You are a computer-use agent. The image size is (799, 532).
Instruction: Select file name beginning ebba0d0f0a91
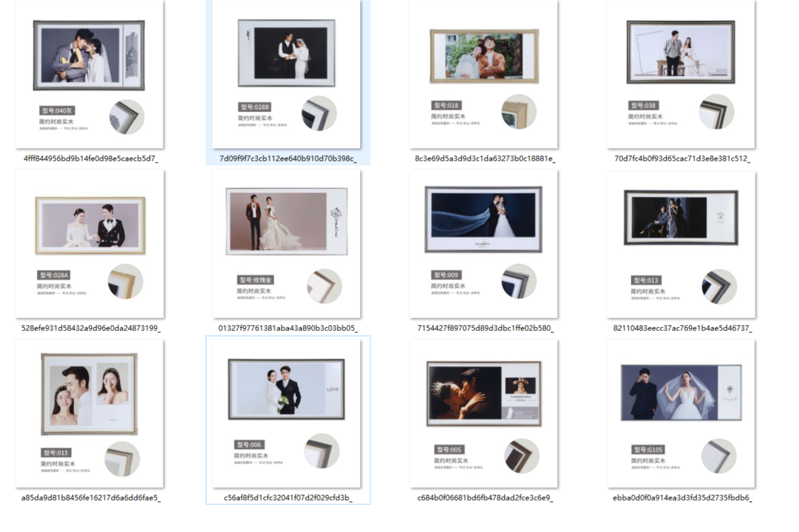682,498
